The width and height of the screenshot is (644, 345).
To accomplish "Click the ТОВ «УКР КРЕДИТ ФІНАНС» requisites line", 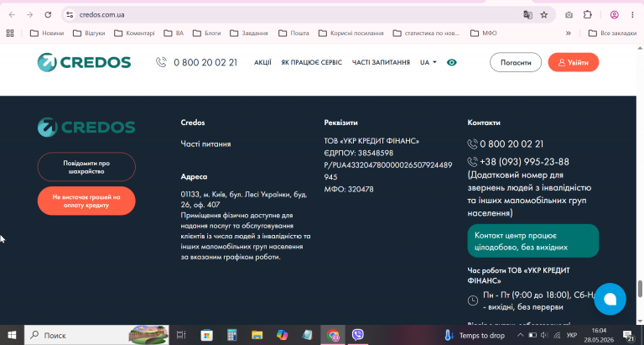I will click(x=371, y=141).
